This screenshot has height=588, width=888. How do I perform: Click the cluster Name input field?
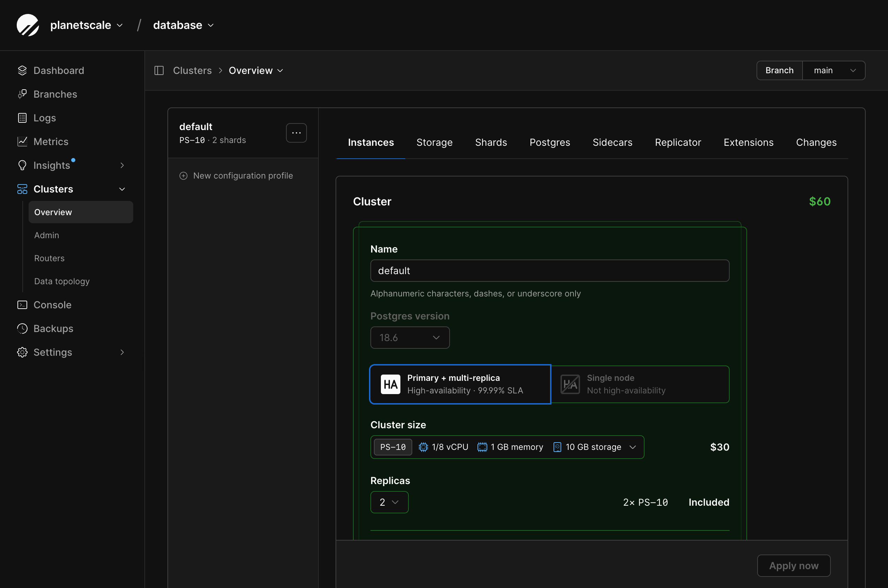point(550,271)
